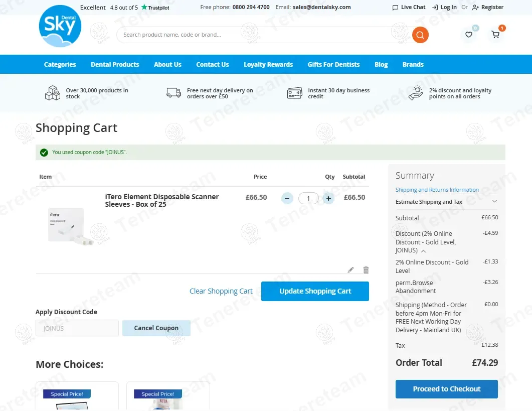Open the shopping cart icon in header
The image size is (532, 411).
point(495,34)
